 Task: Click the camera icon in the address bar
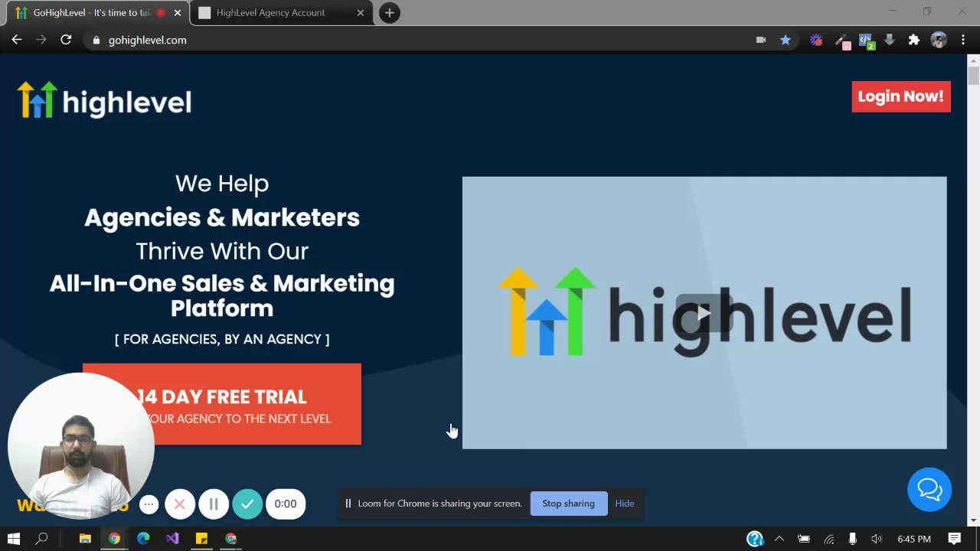[x=761, y=40]
